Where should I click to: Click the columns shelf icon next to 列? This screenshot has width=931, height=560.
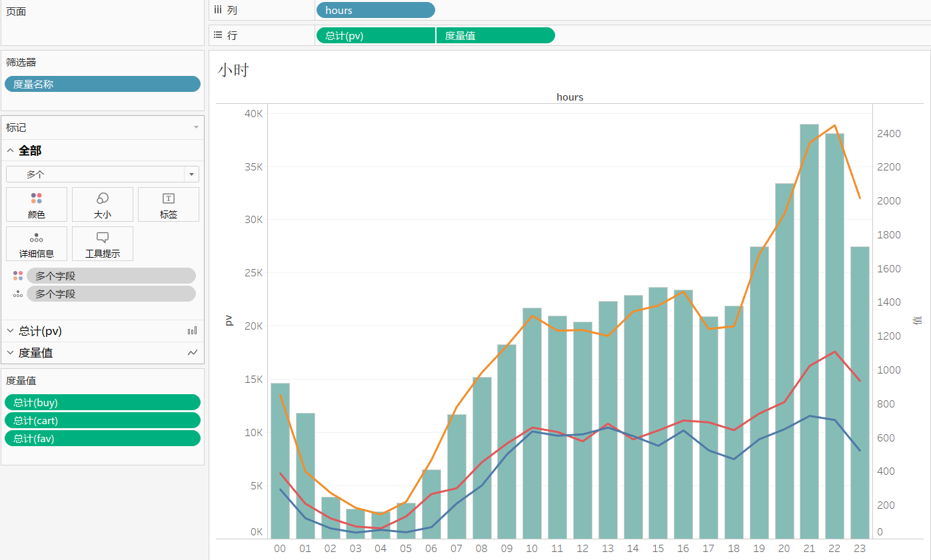coord(217,10)
